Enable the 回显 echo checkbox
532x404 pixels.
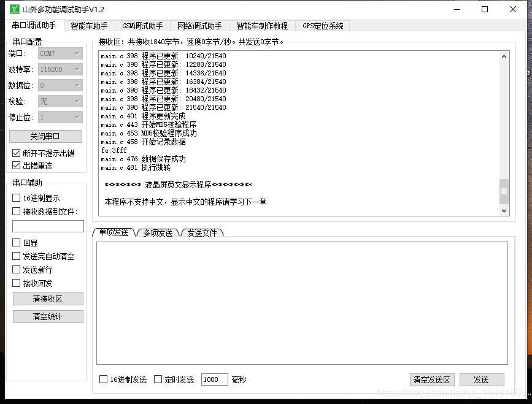point(15,243)
